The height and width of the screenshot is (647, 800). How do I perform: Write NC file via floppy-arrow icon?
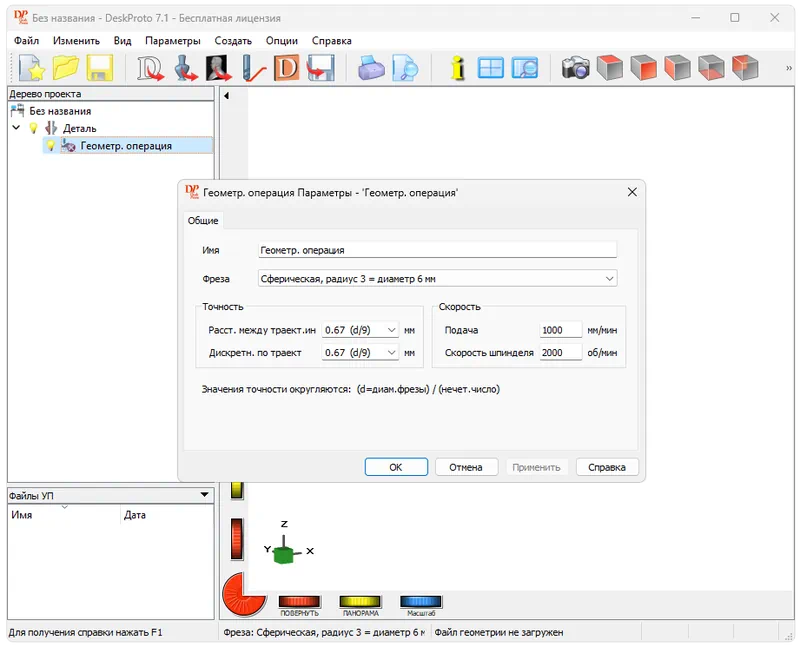321,68
